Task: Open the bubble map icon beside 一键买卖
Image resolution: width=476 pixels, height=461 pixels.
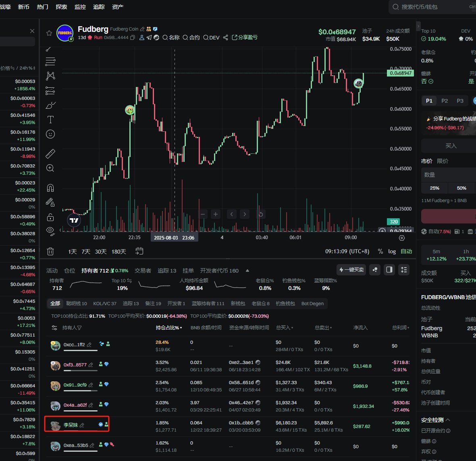Action: click(x=375, y=270)
